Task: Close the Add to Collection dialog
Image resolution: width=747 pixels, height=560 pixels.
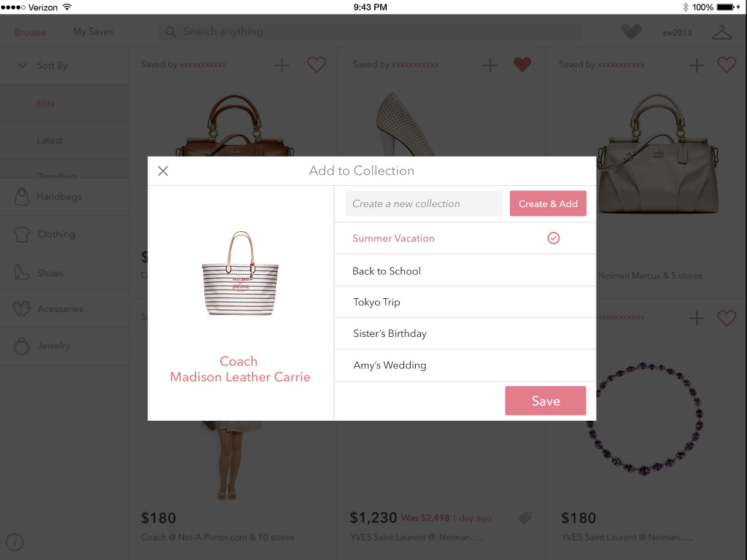Action: 163,171
